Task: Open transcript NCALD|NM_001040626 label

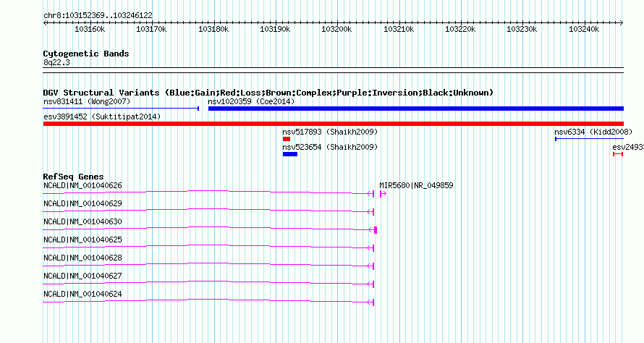Action: point(82,185)
